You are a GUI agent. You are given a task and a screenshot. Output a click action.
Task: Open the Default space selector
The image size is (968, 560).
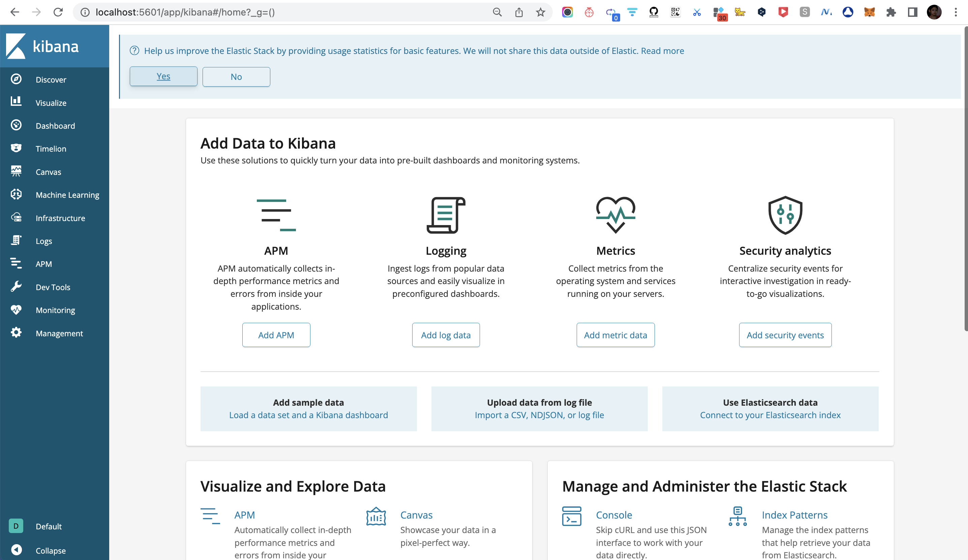click(x=16, y=526)
